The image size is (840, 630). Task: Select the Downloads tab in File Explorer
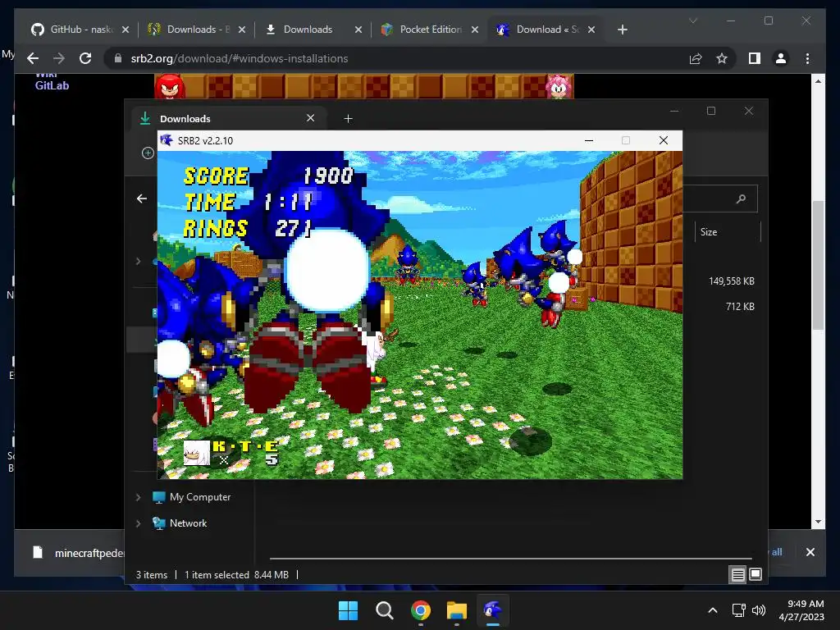229,118
